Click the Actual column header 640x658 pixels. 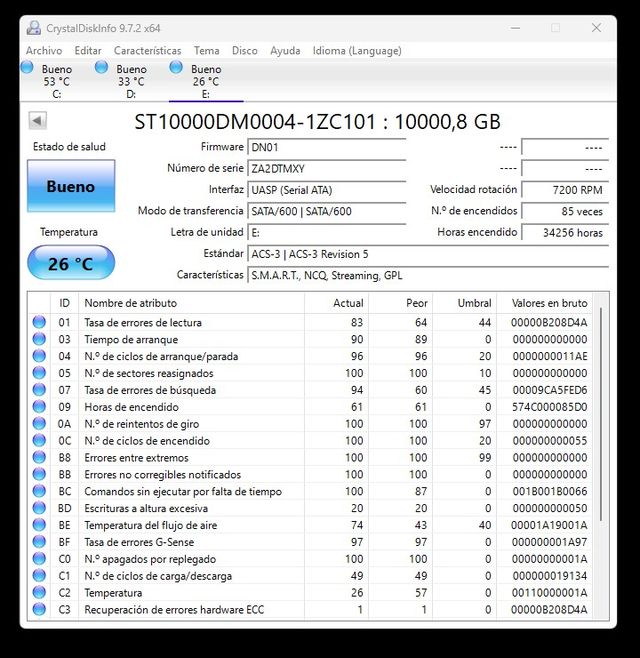pyautogui.click(x=337, y=303)
